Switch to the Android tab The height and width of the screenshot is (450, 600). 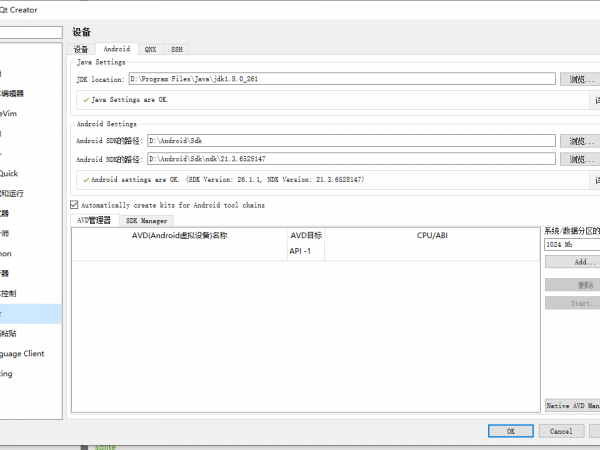click(x=116, y=48)
